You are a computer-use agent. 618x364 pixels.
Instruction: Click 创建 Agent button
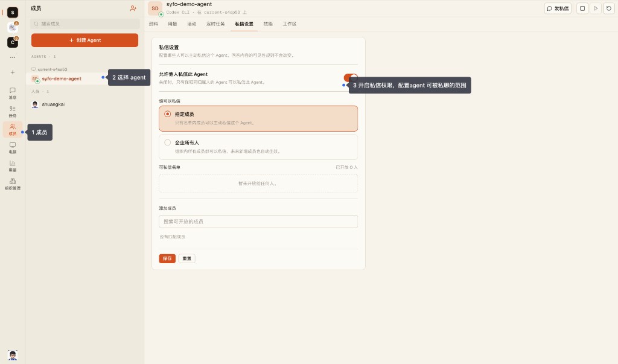click(84, 40)
